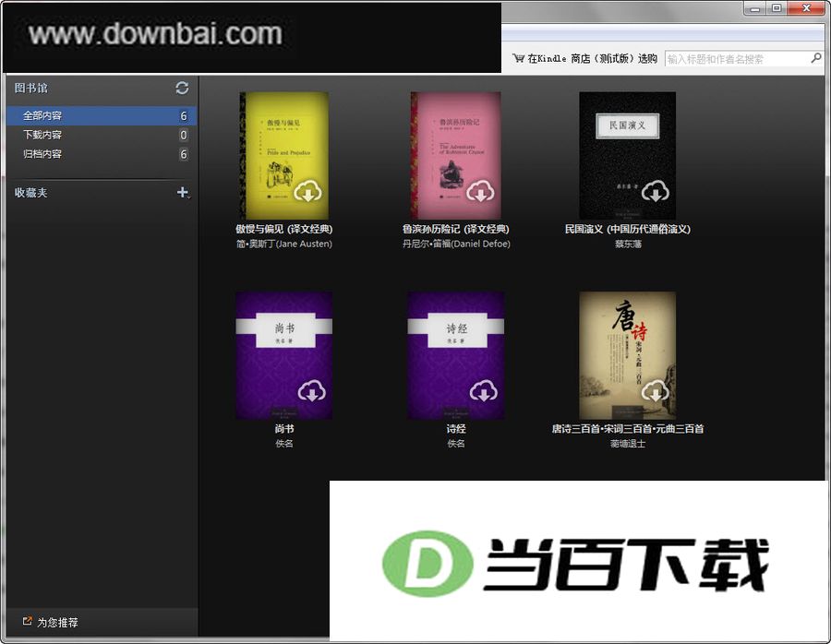This screenshot has width=831, height=644.
Task: Add a new collection with plus icon
Action: (x=182, y=192)
